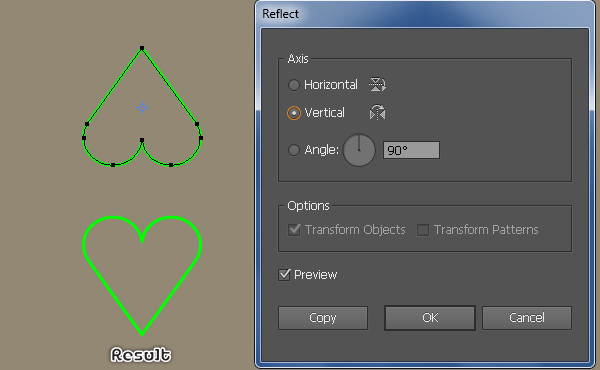Click the angle dial control

(359, 150)
